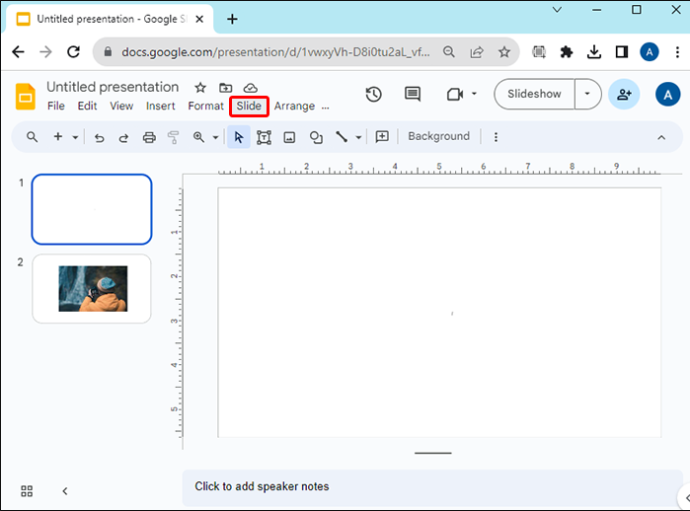Open browser Downloads

point(594,52)
